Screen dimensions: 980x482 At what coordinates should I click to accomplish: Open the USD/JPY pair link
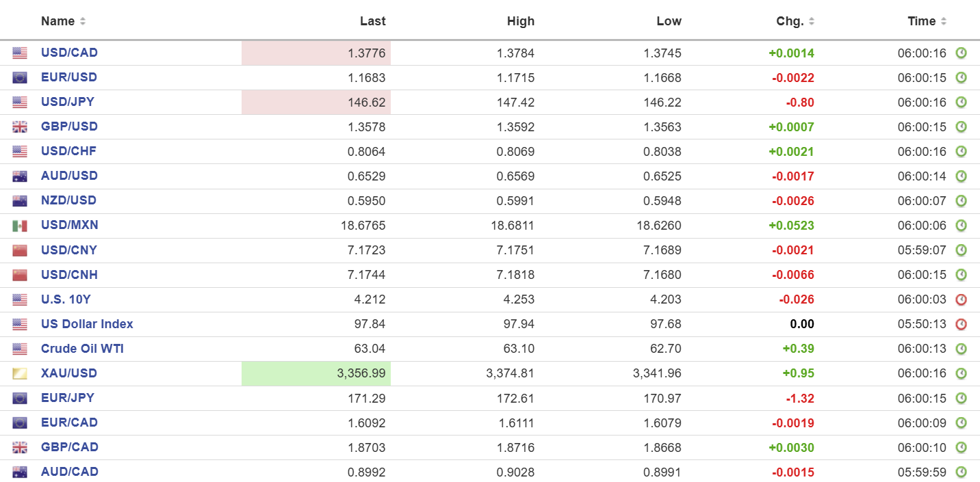point(68,102)
